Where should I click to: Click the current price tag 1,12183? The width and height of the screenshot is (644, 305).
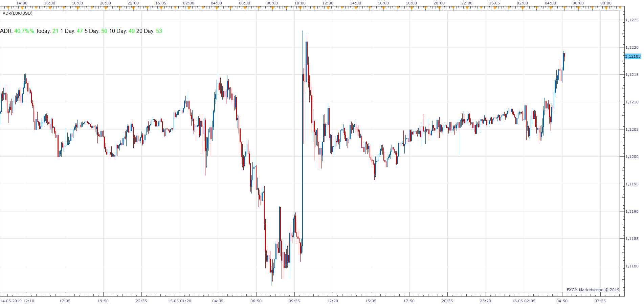click(x=632, y=56)
